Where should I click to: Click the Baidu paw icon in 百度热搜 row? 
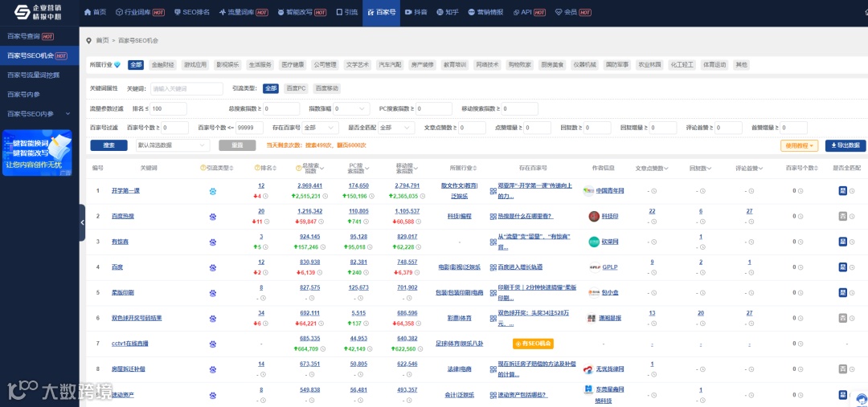coord(212,217)
